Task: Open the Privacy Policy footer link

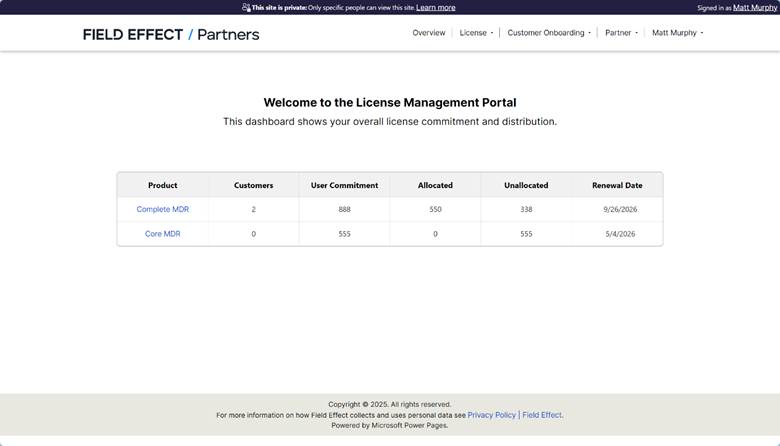Action: click(491, 415)
